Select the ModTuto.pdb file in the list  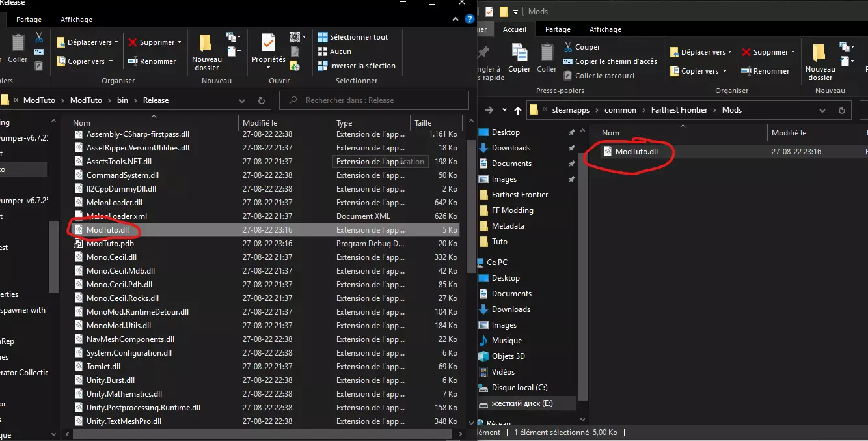click(x=110, y=244)
